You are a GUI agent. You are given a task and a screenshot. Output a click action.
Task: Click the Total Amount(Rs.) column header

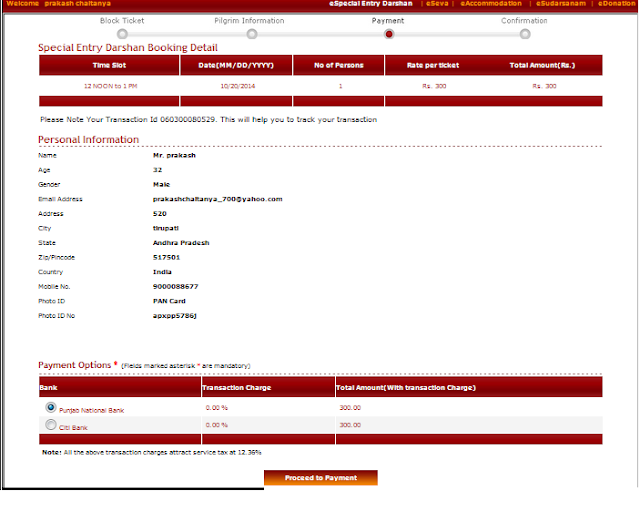[x=542, y=65]
